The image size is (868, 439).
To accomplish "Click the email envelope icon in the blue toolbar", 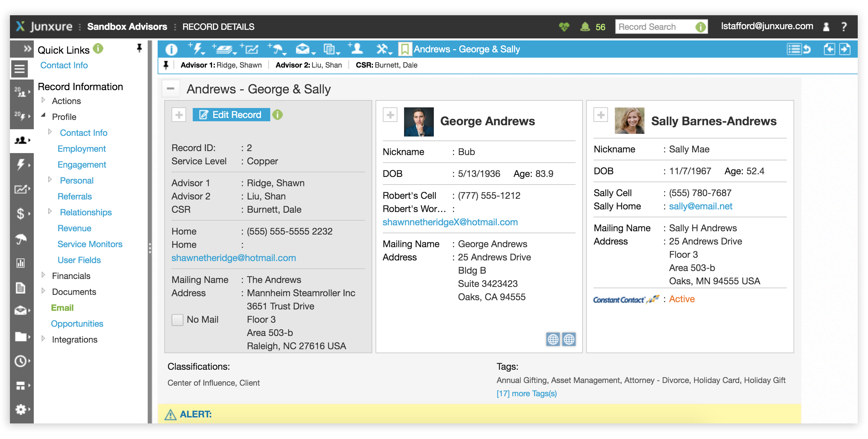I will pos(302,49).
